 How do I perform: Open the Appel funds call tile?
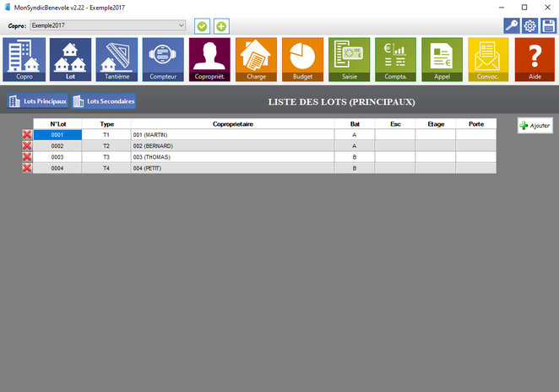point(442,59)
